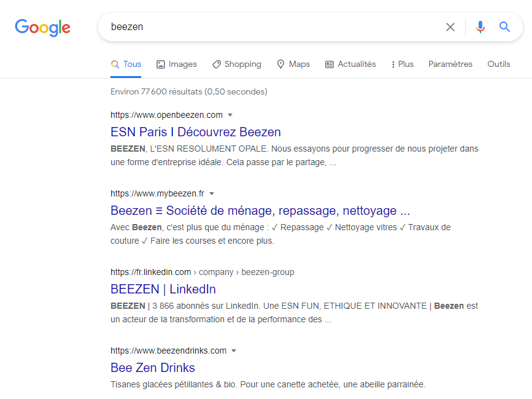Click the picture icon beside Images

pos(161,64)
